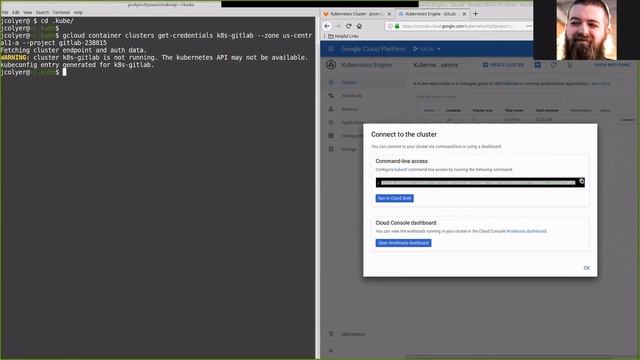The image size is (640, 360).
Task: Open the terminal Search menu
Action: point(42,13)
